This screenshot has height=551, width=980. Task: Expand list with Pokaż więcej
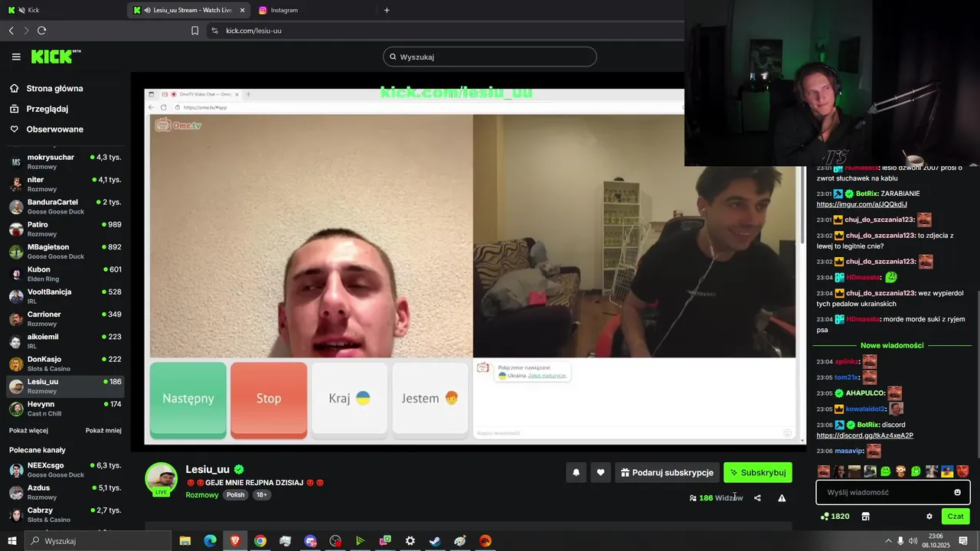click(28, 430)
